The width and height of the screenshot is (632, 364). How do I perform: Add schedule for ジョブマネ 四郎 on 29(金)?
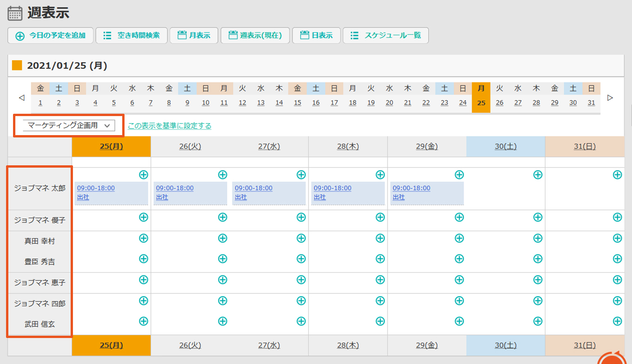click(x=459, y=301)
